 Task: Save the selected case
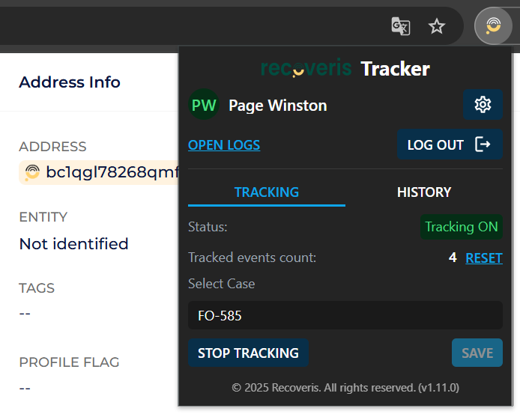click(x=477, y=353)
